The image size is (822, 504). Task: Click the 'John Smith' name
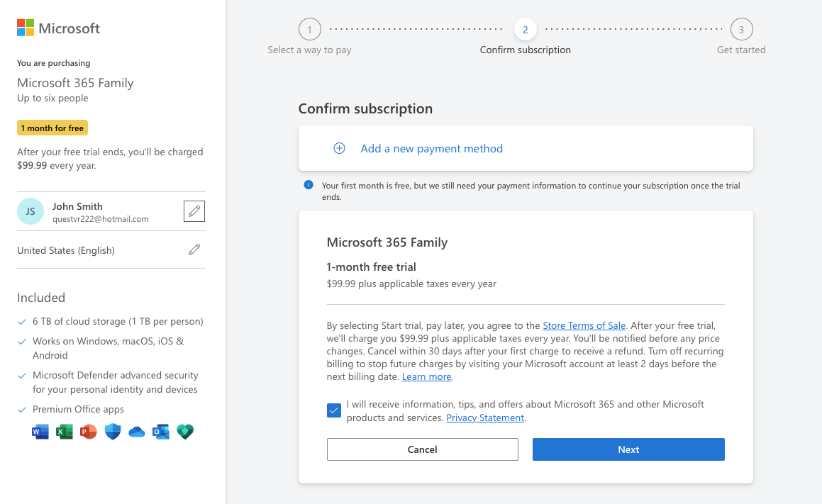tap(77, 206)
